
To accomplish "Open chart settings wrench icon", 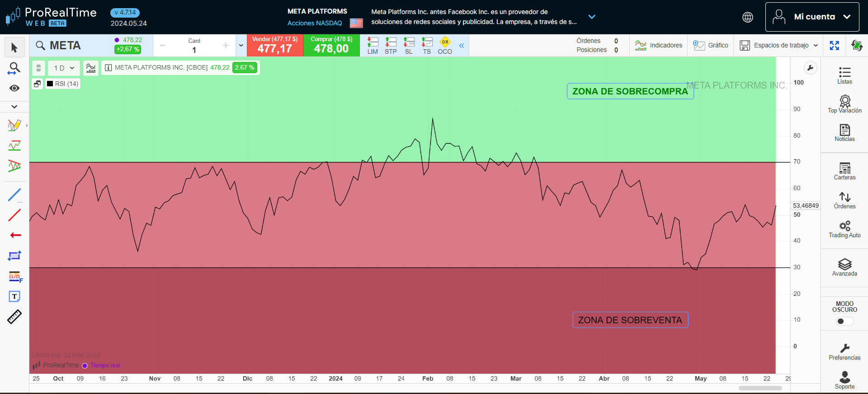I will point(810,68).
